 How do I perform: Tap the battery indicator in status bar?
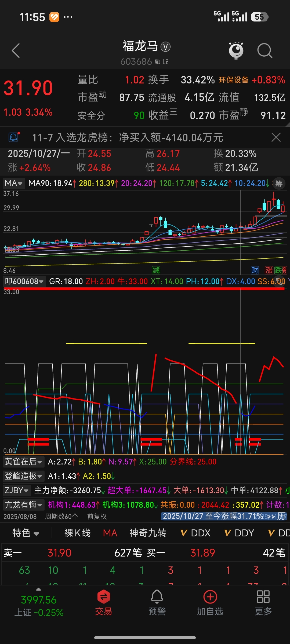click(259, 17)
